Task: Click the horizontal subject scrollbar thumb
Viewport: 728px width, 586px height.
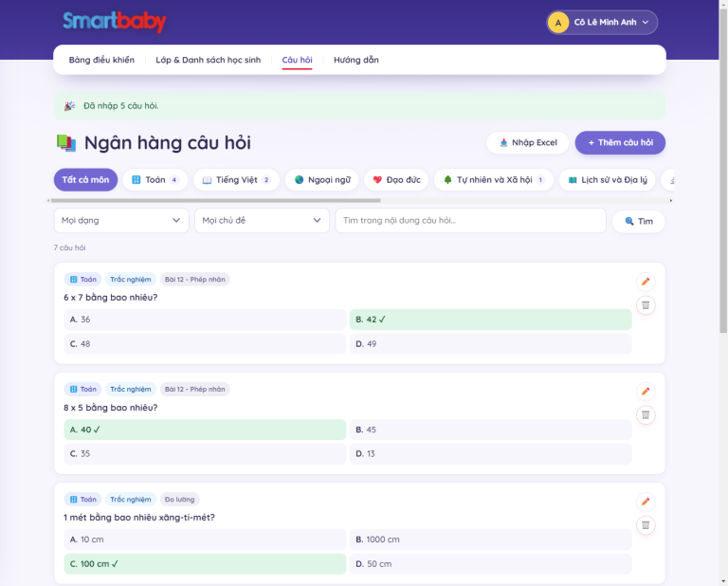Action: click(x=215, y=201)
